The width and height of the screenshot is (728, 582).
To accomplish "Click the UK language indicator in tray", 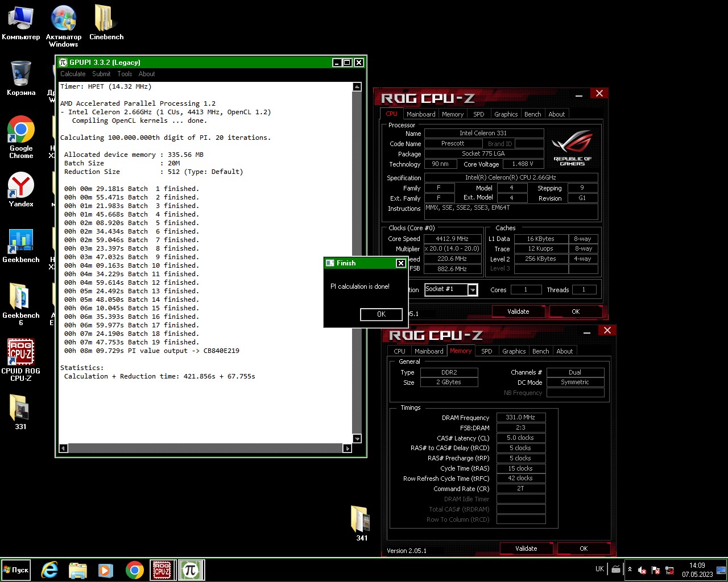I will click(599, 569).
